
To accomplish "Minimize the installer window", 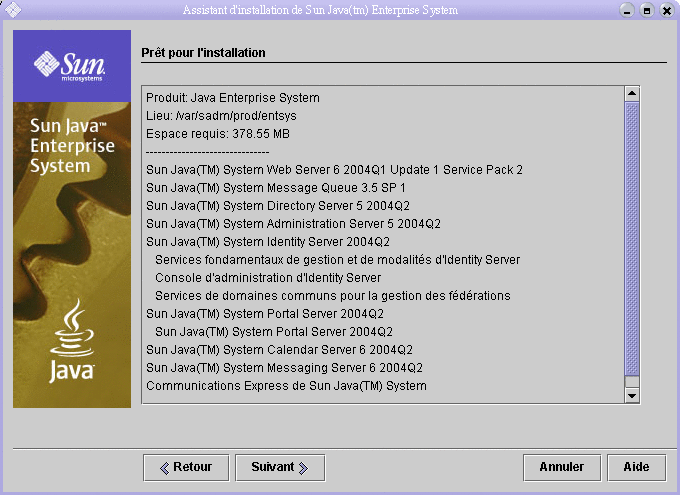I will click(x=627, y=10).
